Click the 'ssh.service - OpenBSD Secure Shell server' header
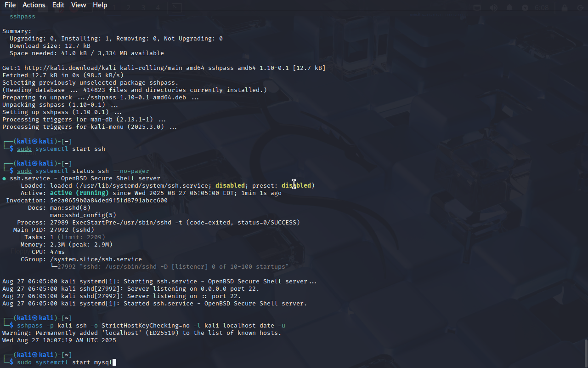The image size is (588, 368). 85,178
